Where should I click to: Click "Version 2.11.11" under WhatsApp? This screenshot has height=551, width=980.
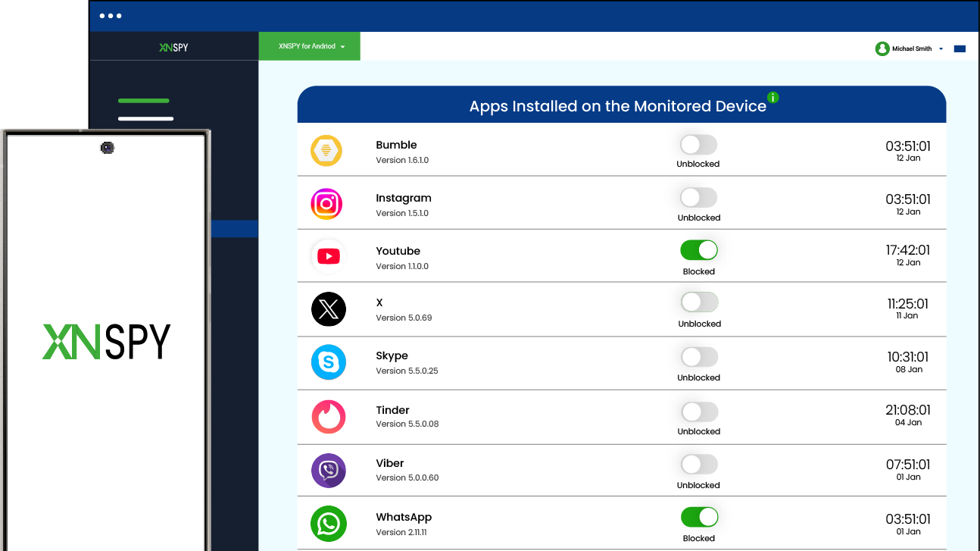coord(401,532)
